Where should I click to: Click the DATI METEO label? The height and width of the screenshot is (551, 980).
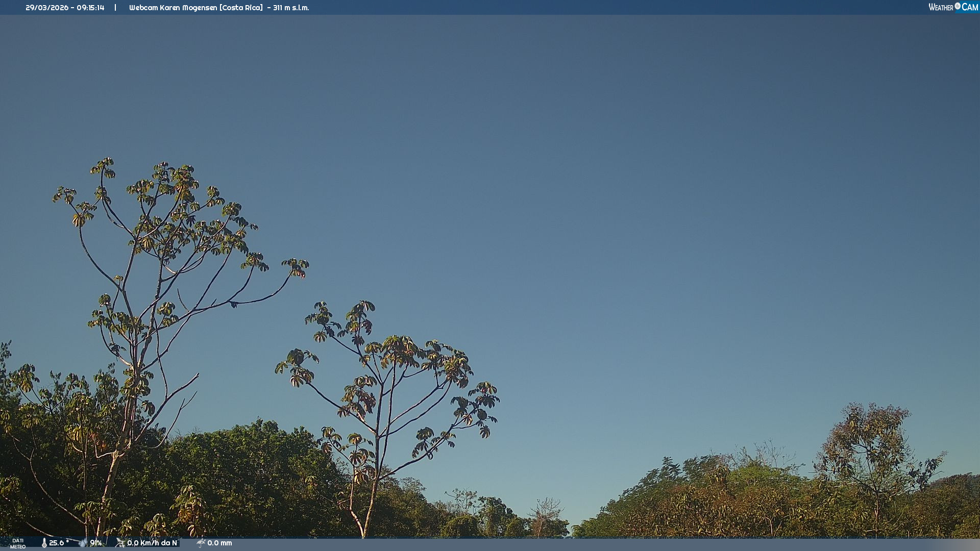pos(18,543)
